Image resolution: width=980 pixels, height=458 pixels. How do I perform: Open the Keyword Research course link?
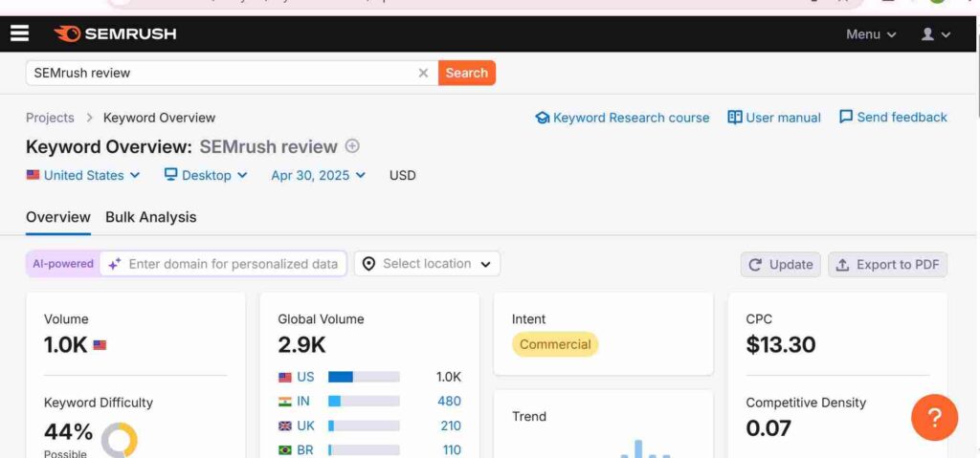[x=632, y=119]
